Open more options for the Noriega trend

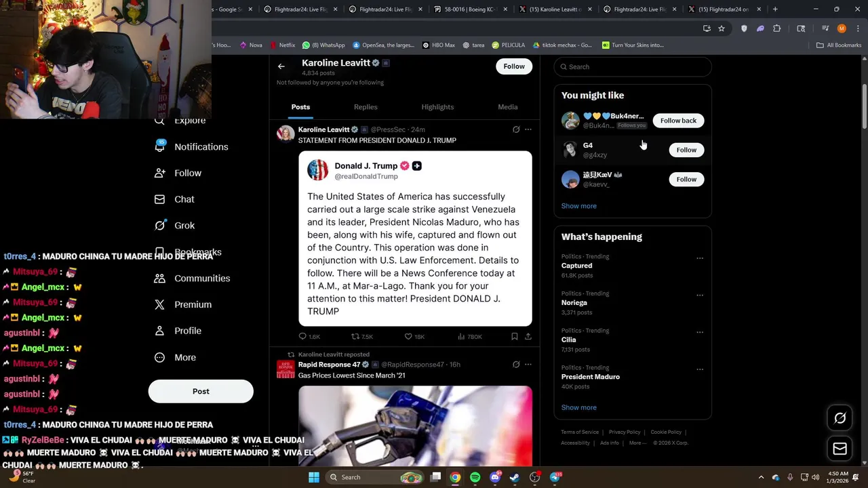pyautogui.click(x=700, y=296)
